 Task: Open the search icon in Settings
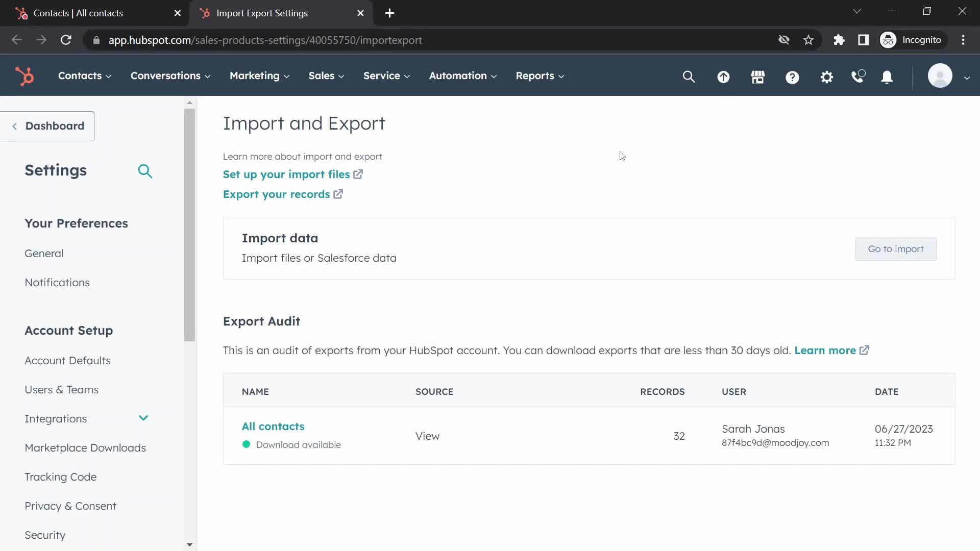click(x=145, y=170)
